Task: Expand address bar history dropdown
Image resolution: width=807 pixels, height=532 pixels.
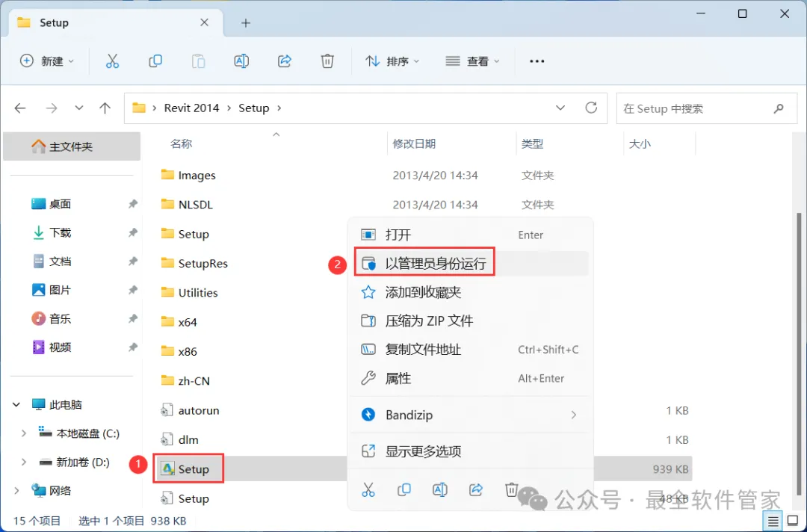Action: tap(560, 108)
